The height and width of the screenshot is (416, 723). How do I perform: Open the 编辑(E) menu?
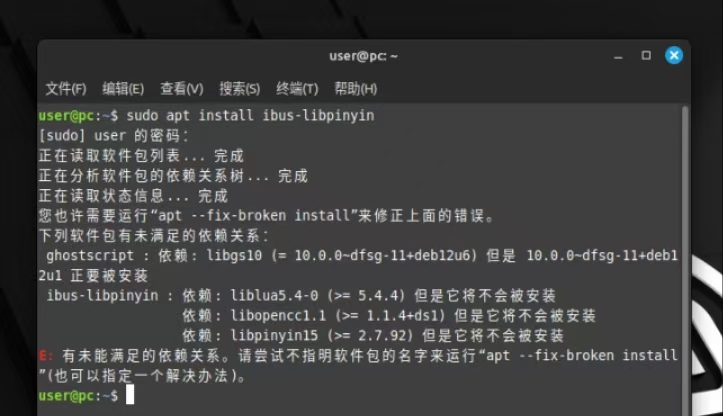tap(123, 89)
